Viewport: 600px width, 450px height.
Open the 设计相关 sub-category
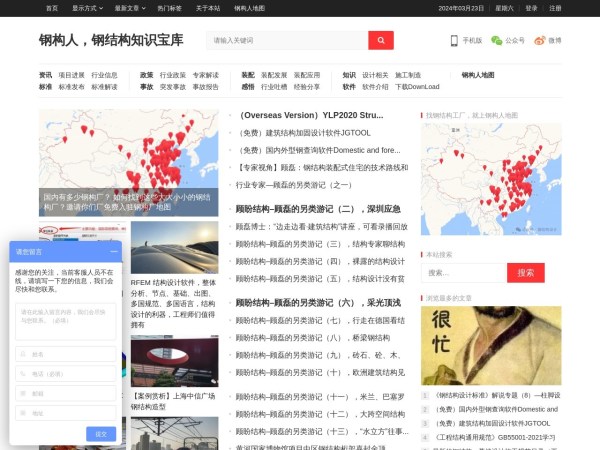click(375, 75)
